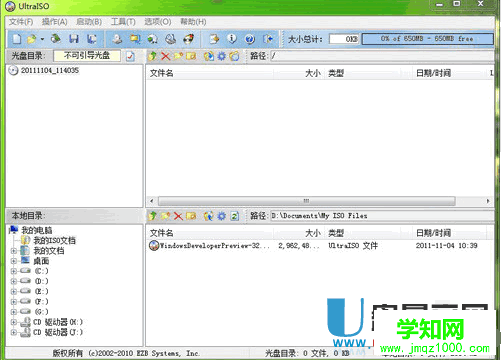Image resolution: width=501 pixels, height=360 pixels.
Task: Click the Open file folder icon
Action: [32, 39]
